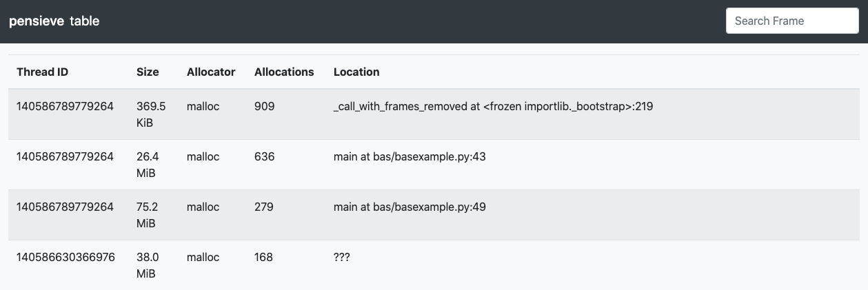Select the basexample.py:49 location cell
Viewport: 868px width, 290px height.
click(410, 207)
